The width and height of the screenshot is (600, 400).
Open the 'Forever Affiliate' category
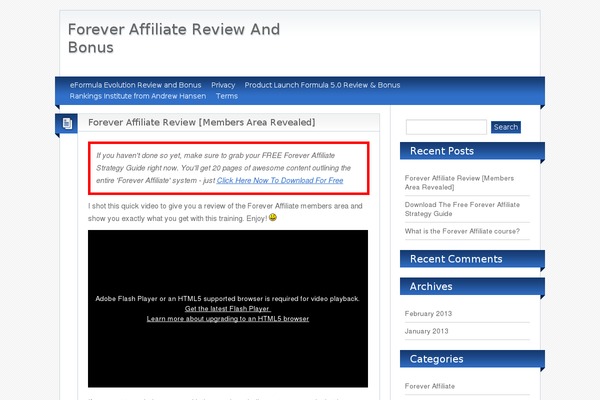coord(430,386)
